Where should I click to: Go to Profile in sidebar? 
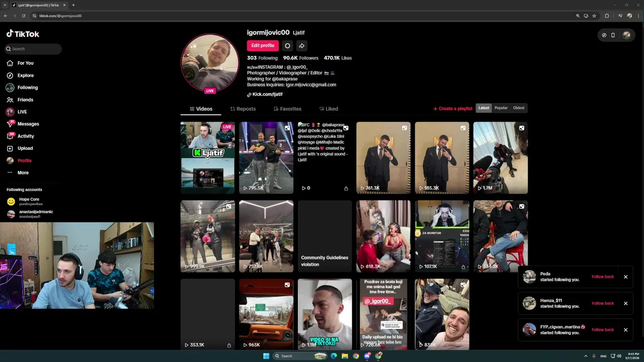coord(24,160)
